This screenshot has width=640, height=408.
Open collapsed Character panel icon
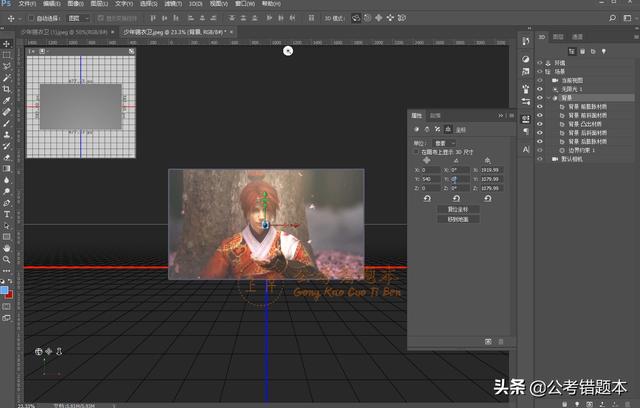(526, 150)
